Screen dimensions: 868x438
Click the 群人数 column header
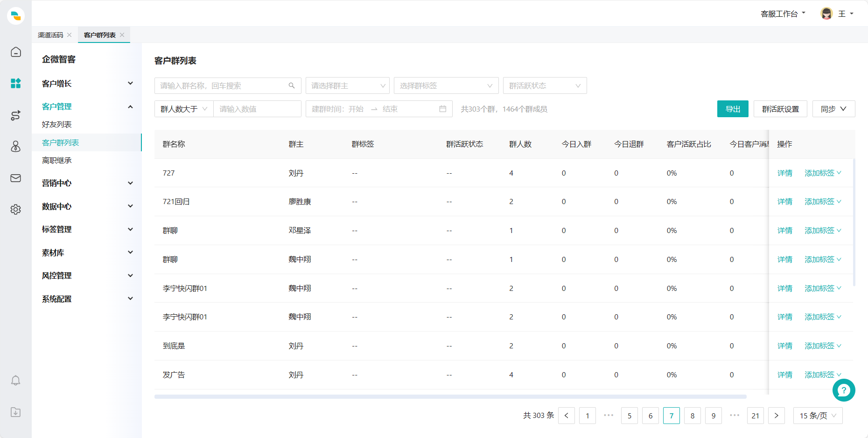pos(520,144)
